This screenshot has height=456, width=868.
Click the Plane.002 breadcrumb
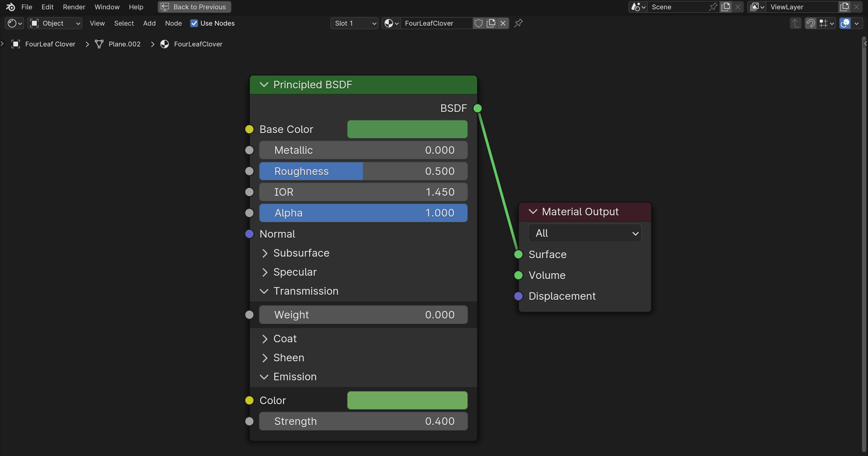tap(124, 44)
